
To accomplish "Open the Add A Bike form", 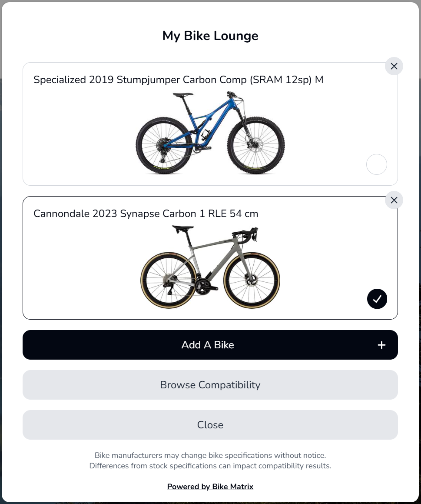I will coord(210,345).
